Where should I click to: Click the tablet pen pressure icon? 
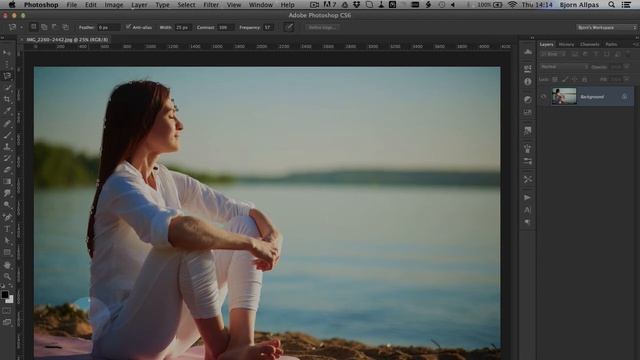[289, 27]
